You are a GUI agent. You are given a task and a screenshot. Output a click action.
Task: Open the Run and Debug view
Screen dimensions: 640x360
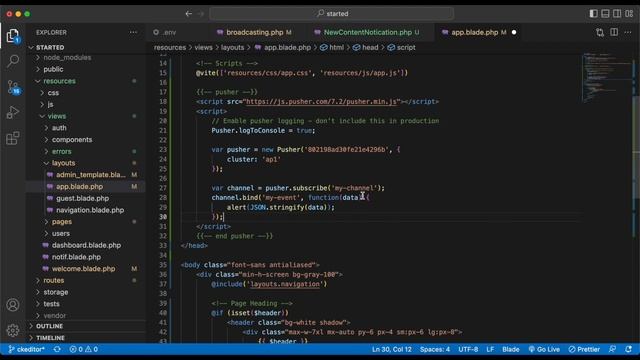coord(13,112)
